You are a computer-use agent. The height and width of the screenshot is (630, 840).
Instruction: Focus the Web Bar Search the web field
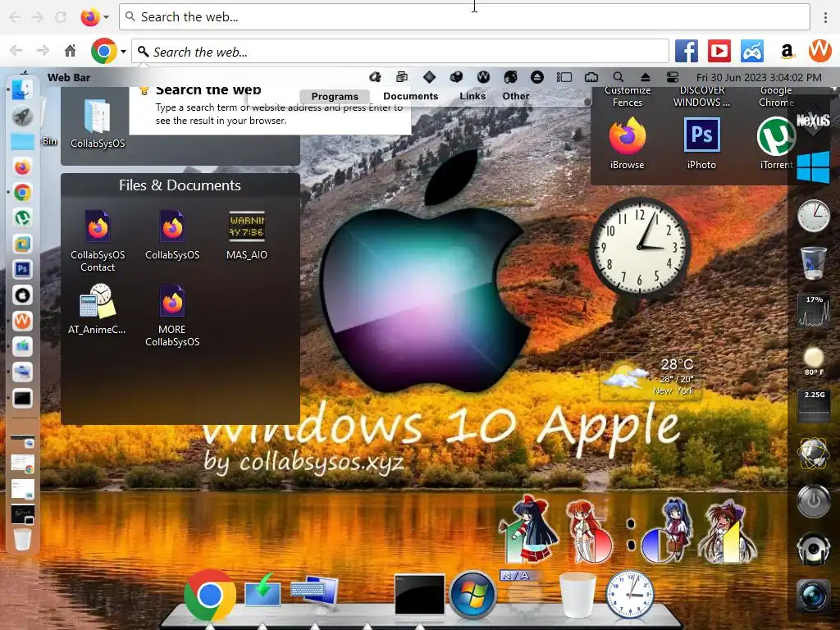point(400,52)
